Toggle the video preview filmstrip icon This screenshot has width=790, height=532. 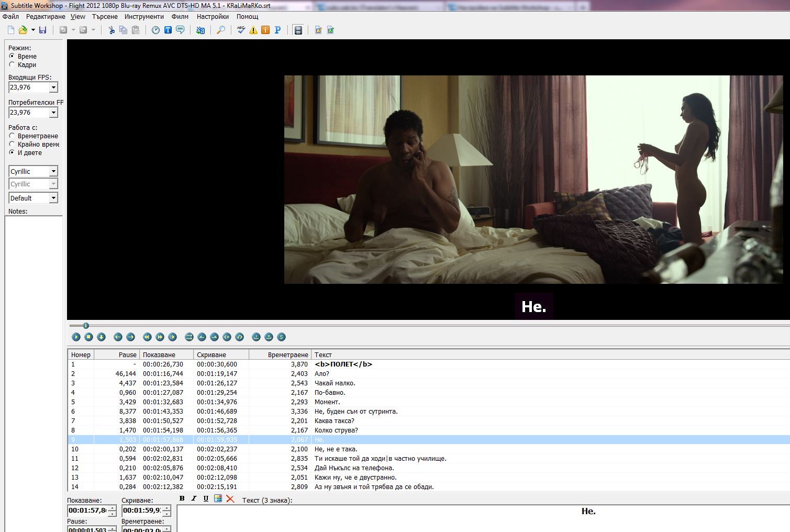coord(298,30)
